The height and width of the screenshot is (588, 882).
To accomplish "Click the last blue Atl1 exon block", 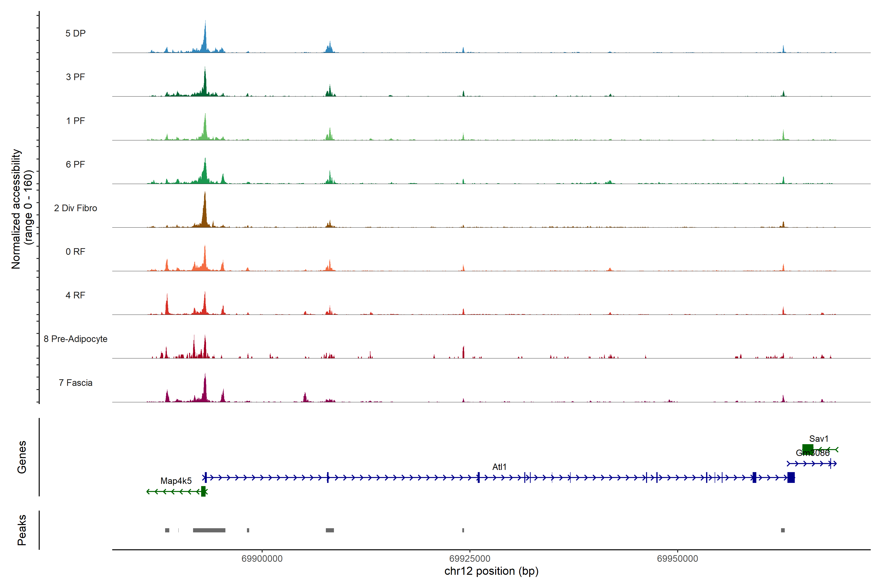I will 791,477.
